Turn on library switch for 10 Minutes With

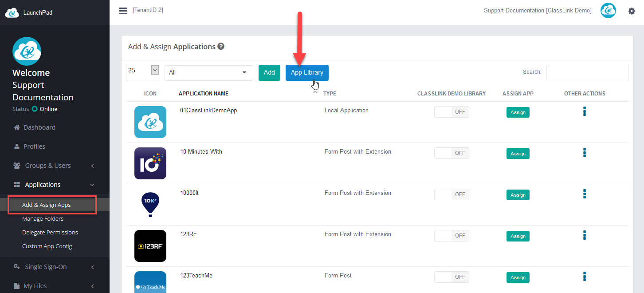452,153
